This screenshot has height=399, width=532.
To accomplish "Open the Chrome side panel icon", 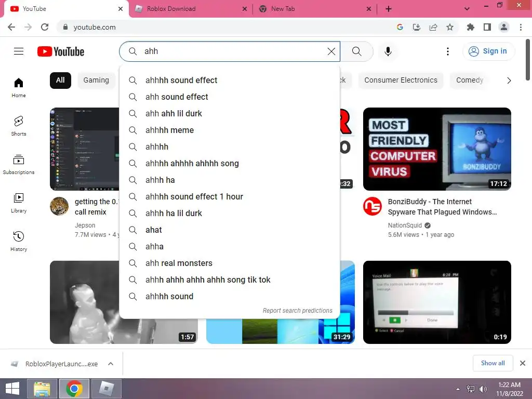I will pos(487,27).
